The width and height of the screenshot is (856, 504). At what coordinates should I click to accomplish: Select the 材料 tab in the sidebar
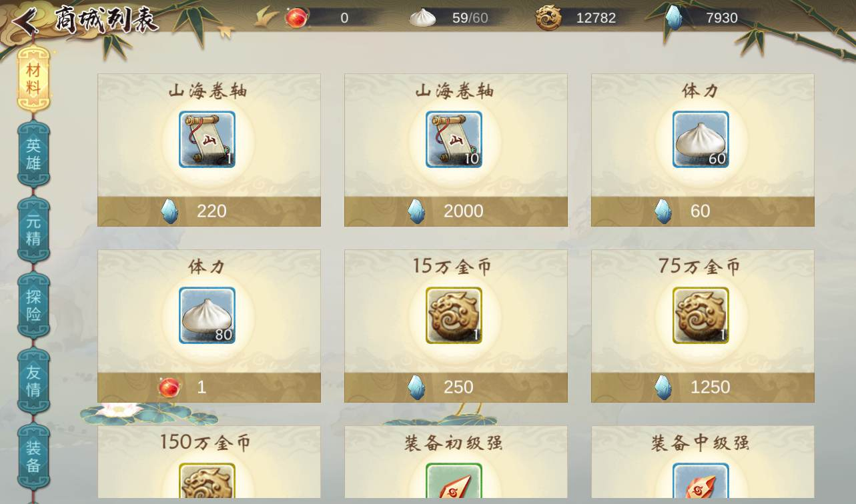(33, 79)
